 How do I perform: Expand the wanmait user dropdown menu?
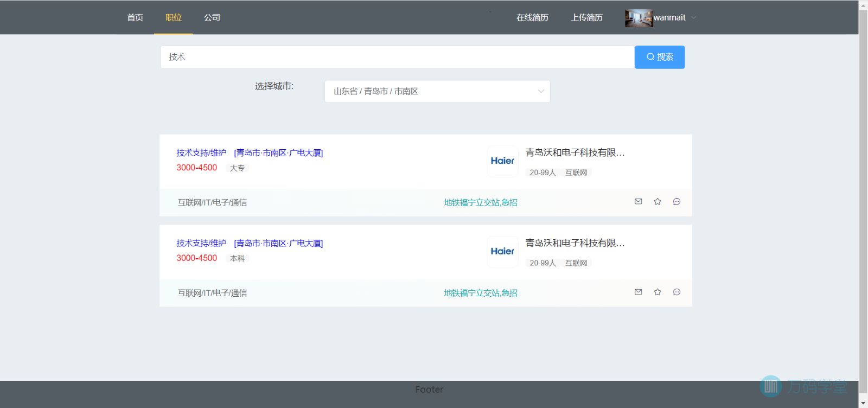(x=693, y=18)
